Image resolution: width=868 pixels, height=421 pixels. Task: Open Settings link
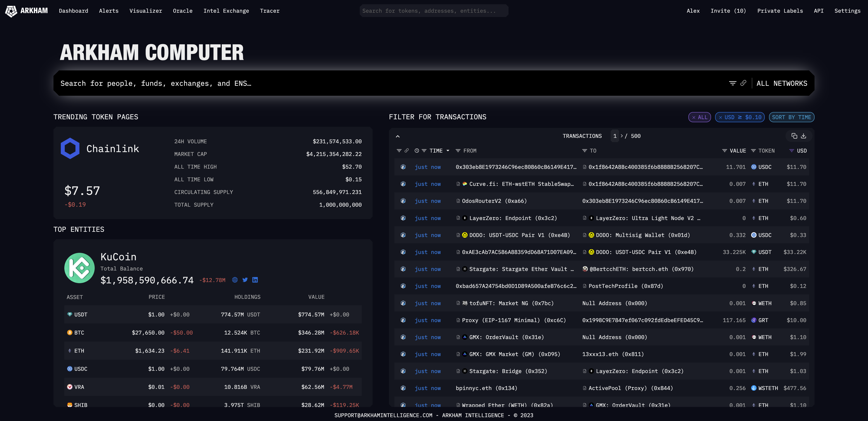847,11
